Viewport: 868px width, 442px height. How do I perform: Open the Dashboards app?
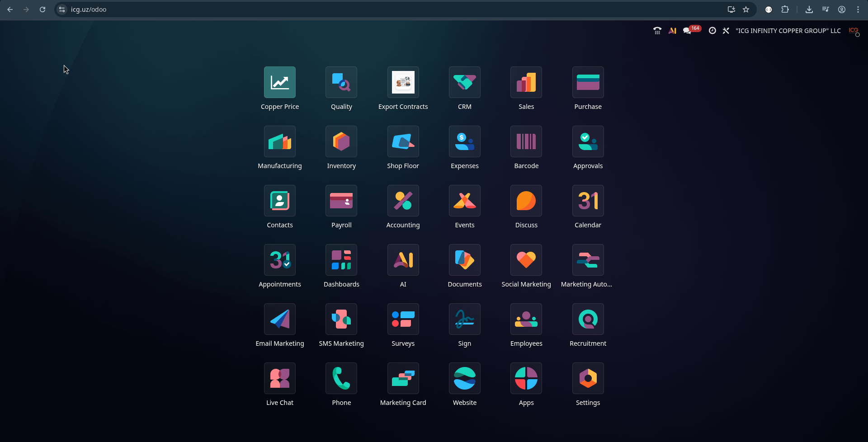[341, 260]
